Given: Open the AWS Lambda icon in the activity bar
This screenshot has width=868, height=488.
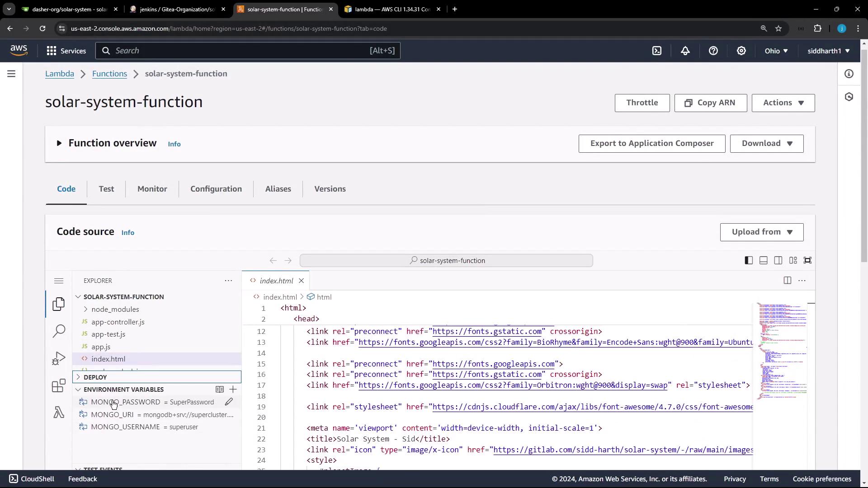Looking at the screenshot, I should [x=59, y=413].
